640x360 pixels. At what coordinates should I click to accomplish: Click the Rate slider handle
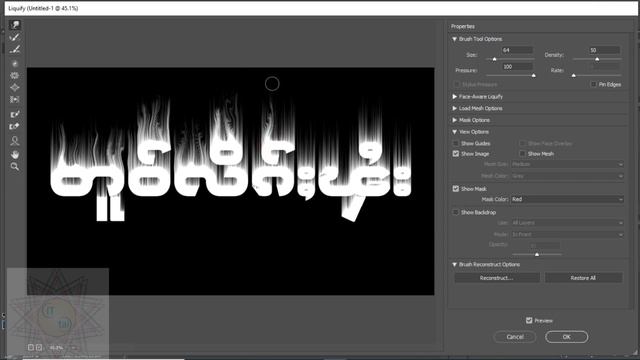pos(573,76)
